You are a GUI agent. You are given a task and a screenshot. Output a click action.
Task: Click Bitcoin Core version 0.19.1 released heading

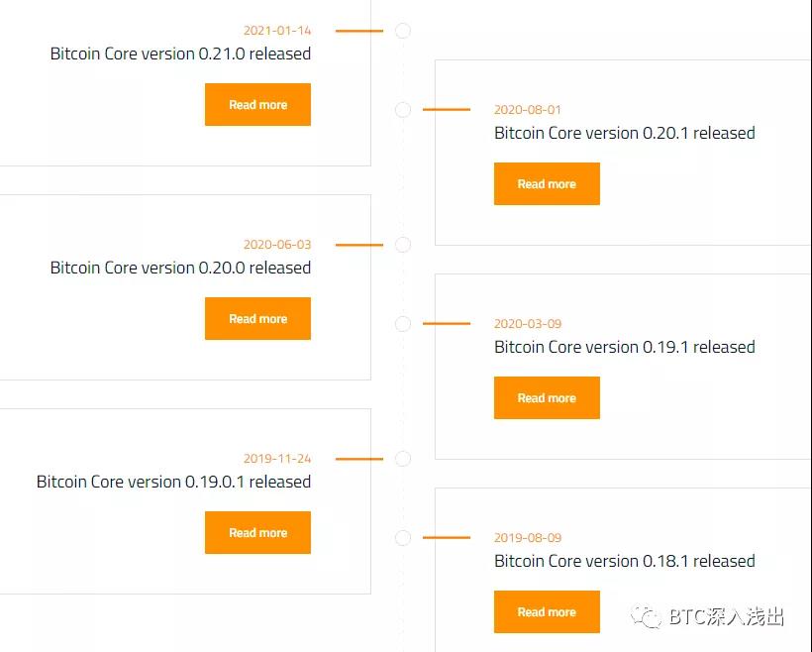point(624,347)
